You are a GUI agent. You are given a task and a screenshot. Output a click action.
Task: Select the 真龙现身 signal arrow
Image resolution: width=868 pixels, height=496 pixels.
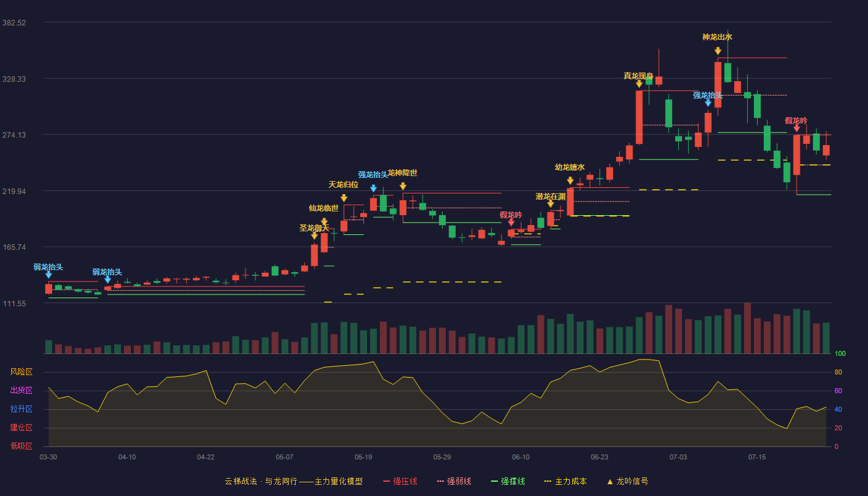[639, 84]
